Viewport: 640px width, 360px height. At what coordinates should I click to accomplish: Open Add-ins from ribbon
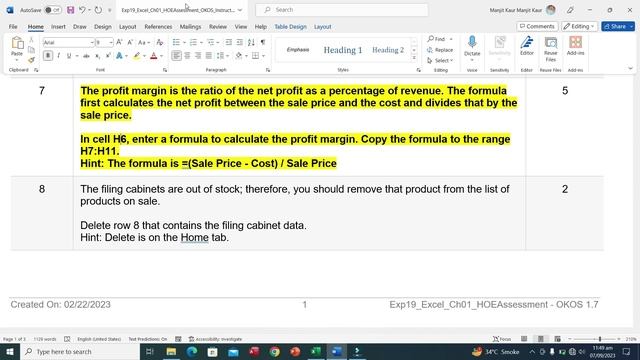pos(576,46)
